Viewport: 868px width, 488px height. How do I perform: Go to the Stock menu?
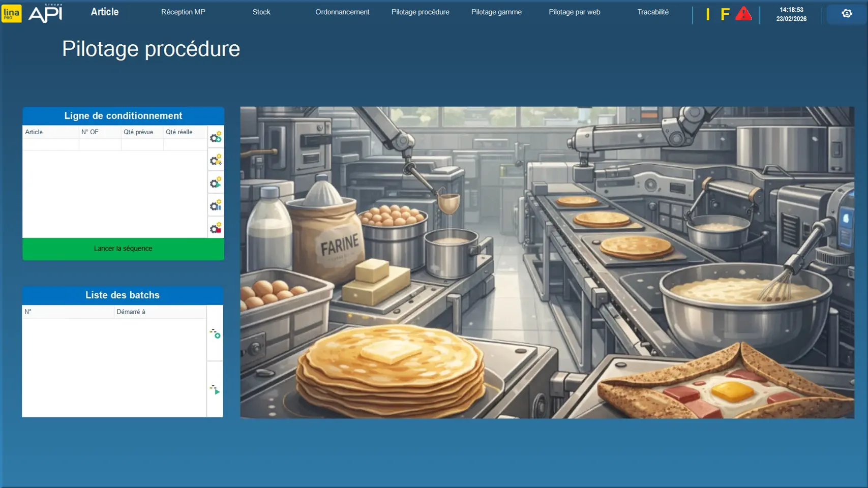(261, 12)
